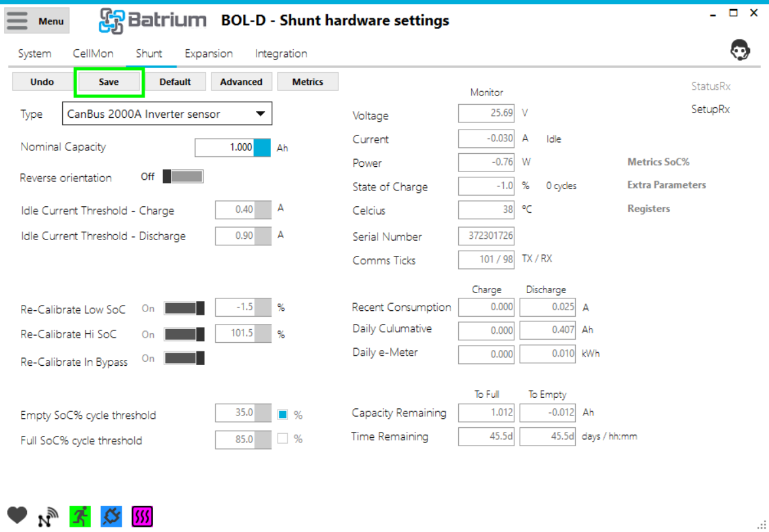Click the window resize grip
The width and height of the screenshot is (769, 532).
click(x=762, y=524)
